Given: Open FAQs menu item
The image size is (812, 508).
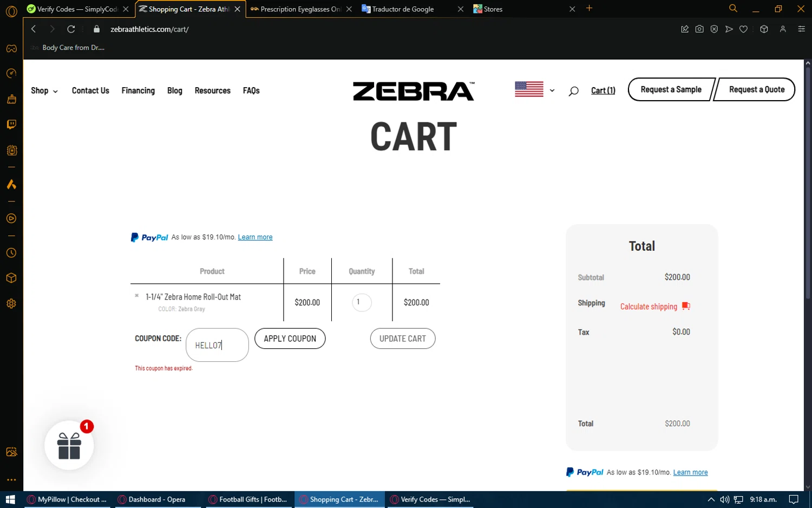Looking at the screenshot, I should 251,90.
